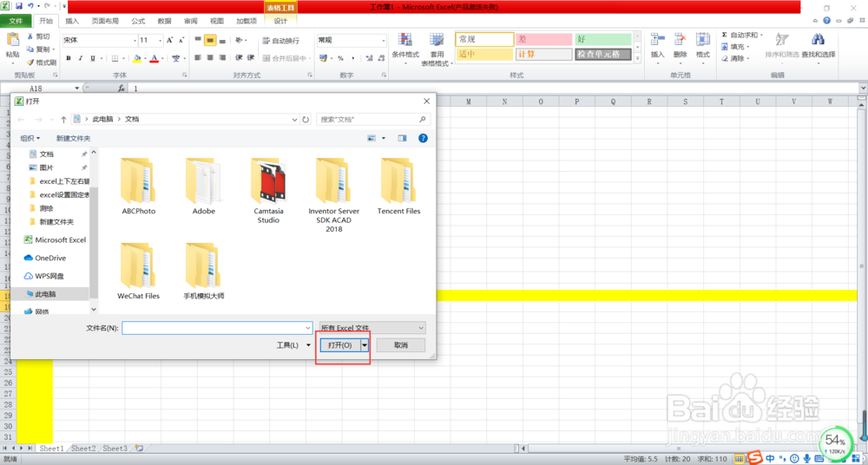Click the arrow beside the 打开 button
The image size is (868, 465).
[365, 345]
